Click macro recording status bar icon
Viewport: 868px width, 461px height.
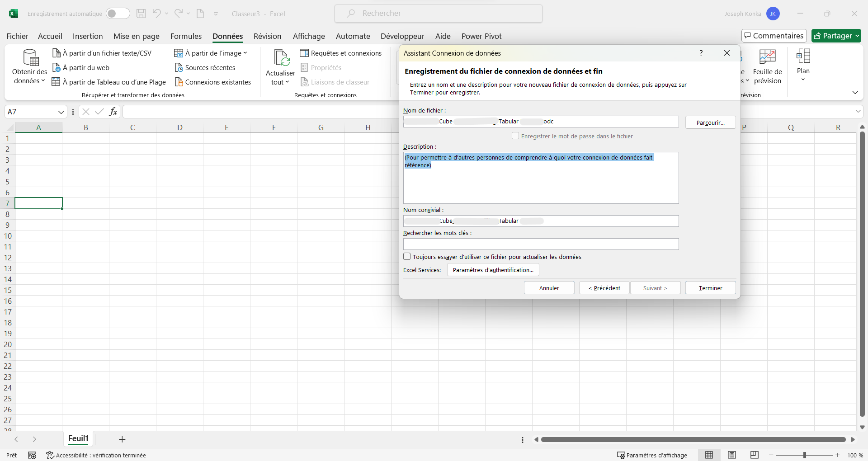pos(32,455)
